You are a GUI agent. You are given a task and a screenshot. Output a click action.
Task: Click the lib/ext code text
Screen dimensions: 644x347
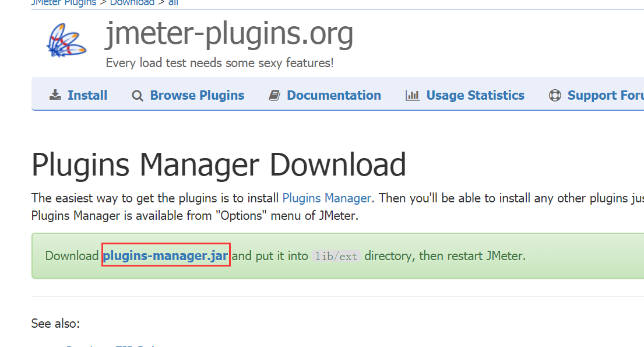pos(336,257)
